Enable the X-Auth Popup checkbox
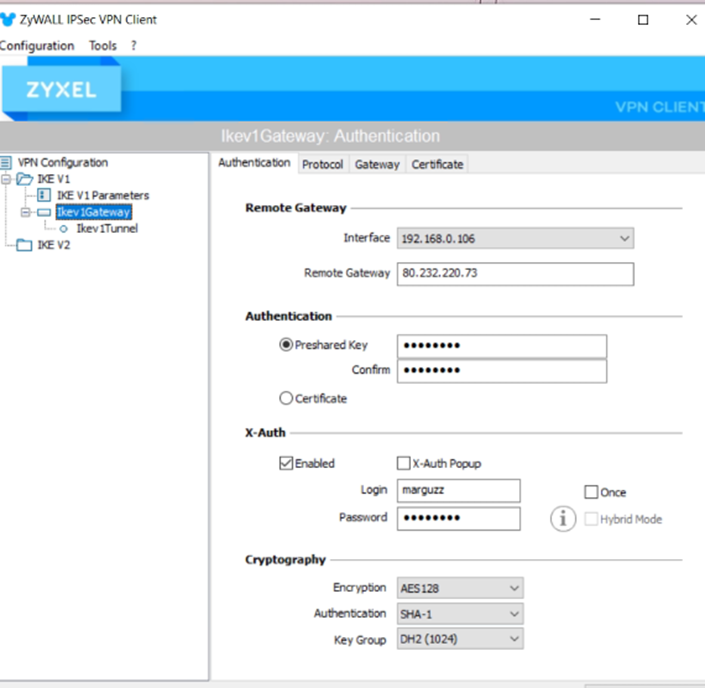The height and width of the screenshot is (688, 705). click(404, 464)
